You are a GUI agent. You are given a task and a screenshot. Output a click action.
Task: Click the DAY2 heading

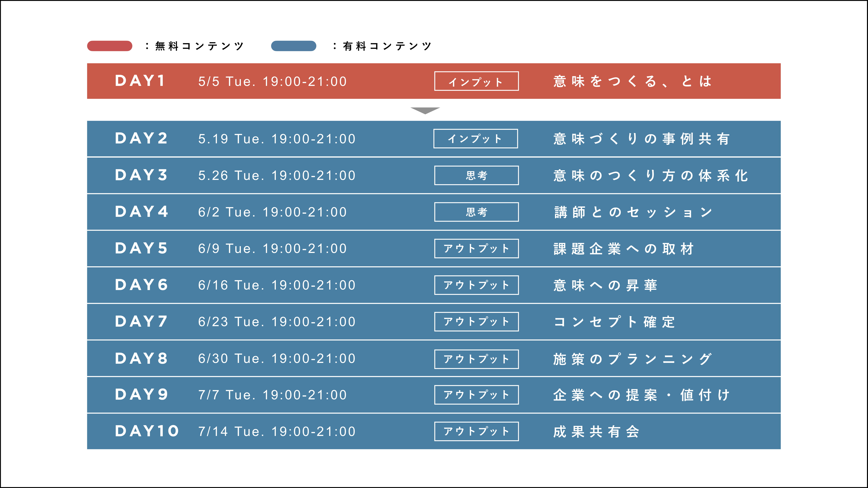click(x=141, y=138)
